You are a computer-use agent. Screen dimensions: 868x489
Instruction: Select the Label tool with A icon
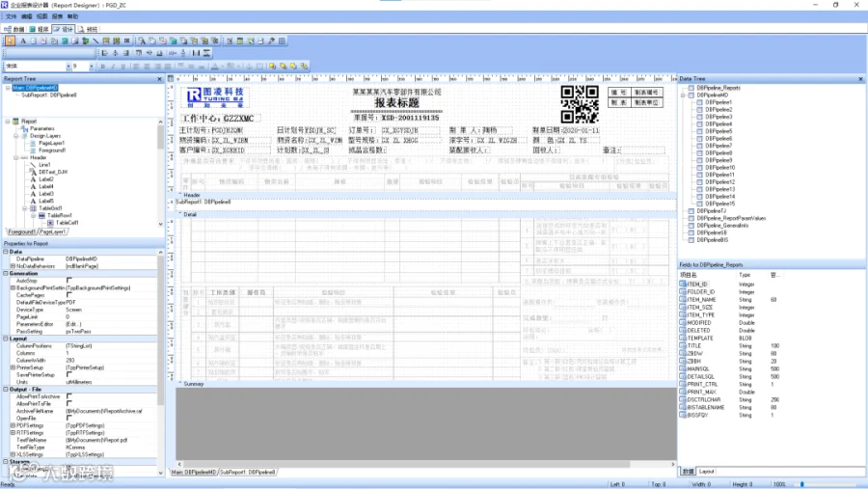pos(23,41)
